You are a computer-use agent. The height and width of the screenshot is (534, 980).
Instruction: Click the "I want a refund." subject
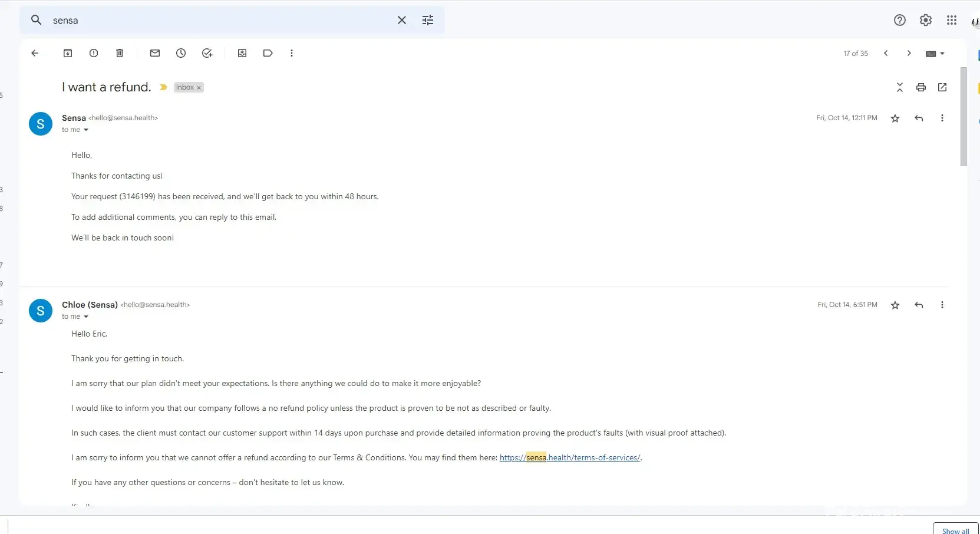(106, 87)
